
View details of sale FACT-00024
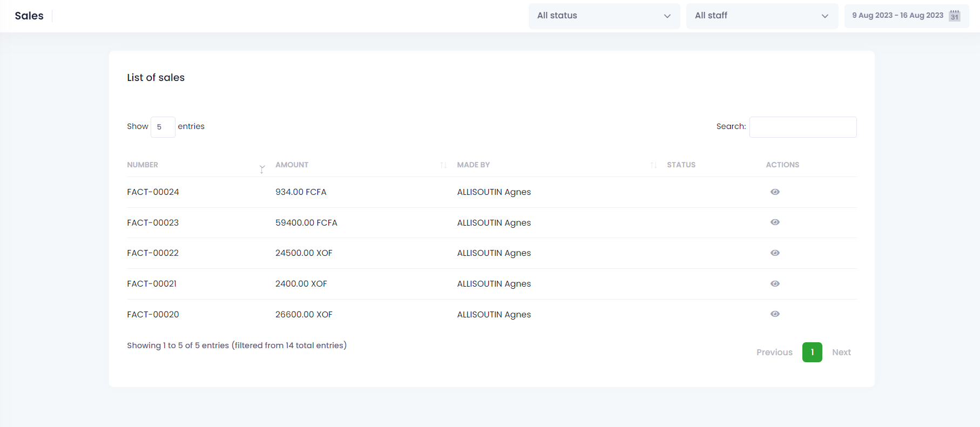775,192
